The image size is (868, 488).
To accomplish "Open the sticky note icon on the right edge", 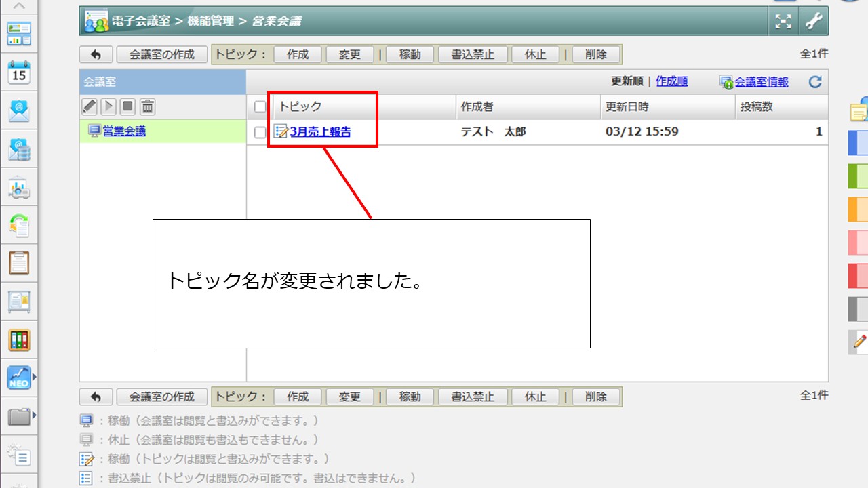I will 859,110.
